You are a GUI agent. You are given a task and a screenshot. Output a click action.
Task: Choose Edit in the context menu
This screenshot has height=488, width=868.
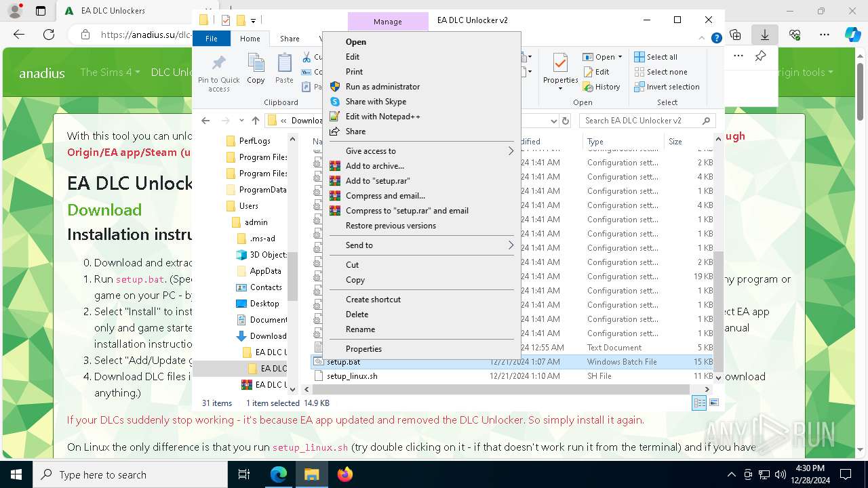click(353, 57)
